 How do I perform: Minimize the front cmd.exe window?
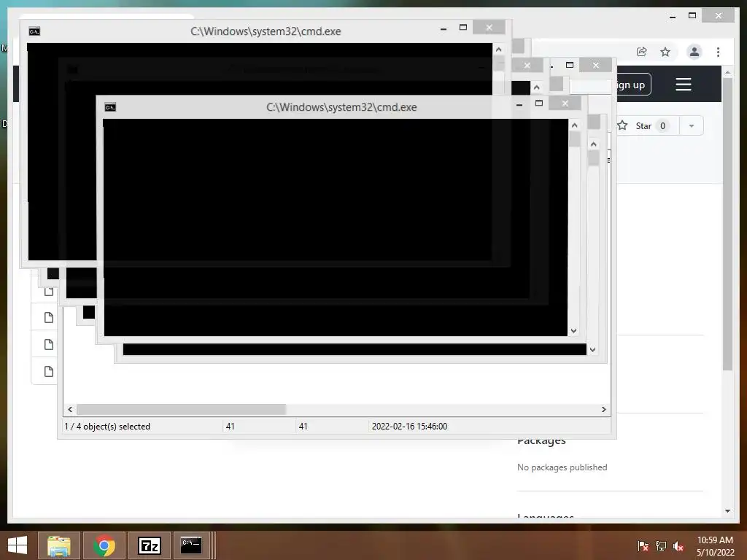(519, 104)
